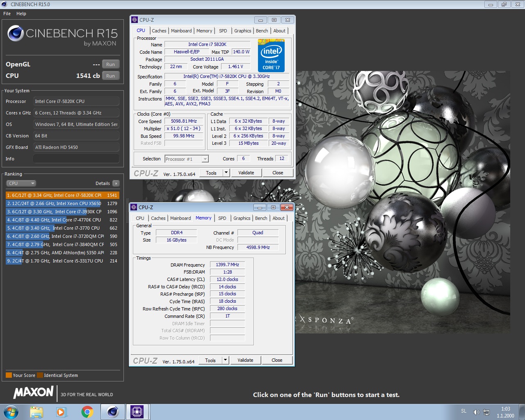Click Cinebench title bar icon
This screenshot has width=525, height=420.
pos(5,4)
